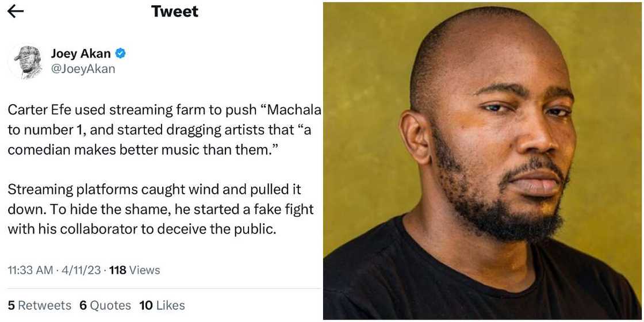Open Joey Akan's profile avatar
The height and width of the screenshot is (322, 644).
point(27,62)
